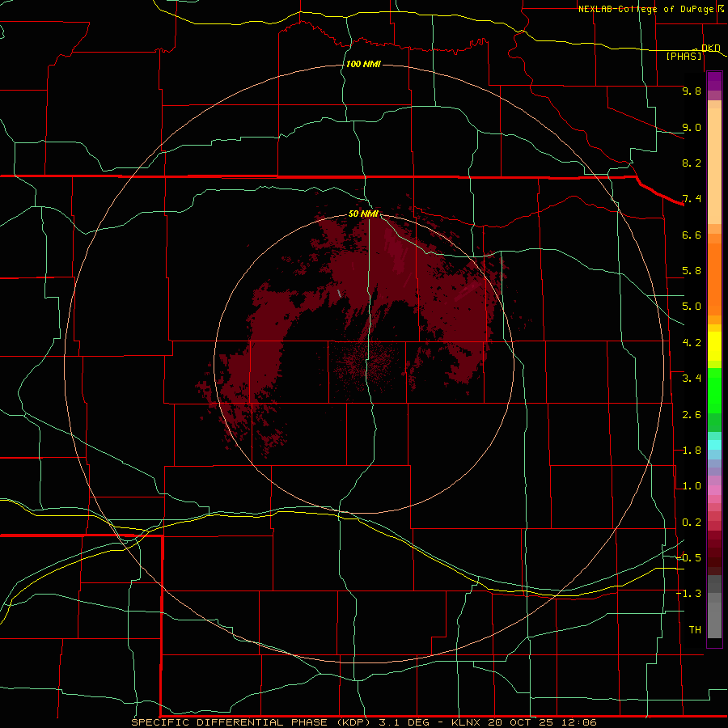Image resolution: width=728 pixels, height=728 pixels.
Task: Click the 8.2 value on color scale
Action: 692,163
